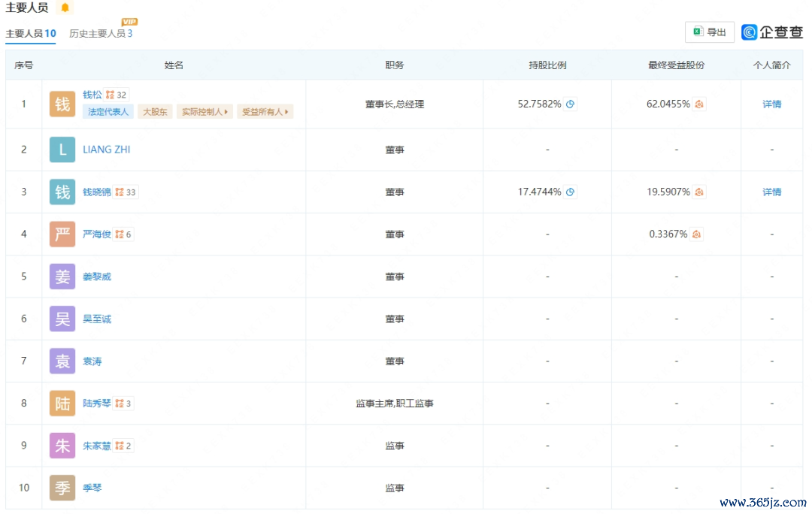Click the pie chart icon beside 52.7582%
This screenshot has height=514, width=812.
[571, 104]
